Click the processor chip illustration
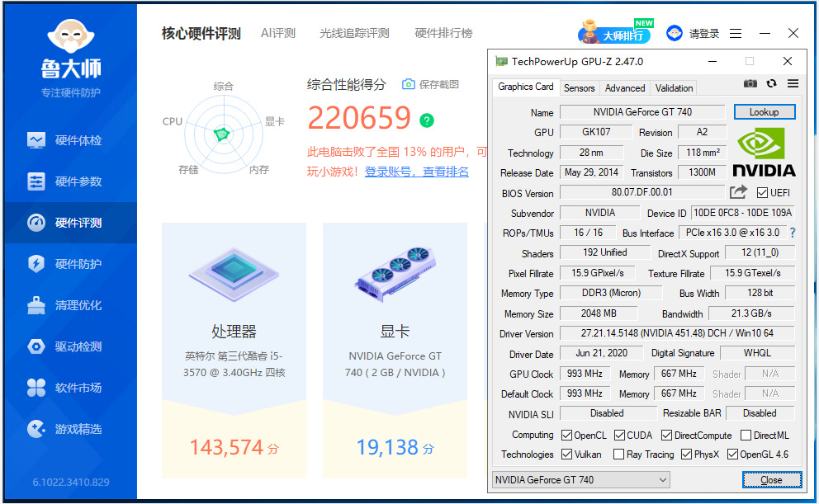Image resolution: width=819 pixels, height=504 pixels. pyautogui.click(x=234, y=273)
